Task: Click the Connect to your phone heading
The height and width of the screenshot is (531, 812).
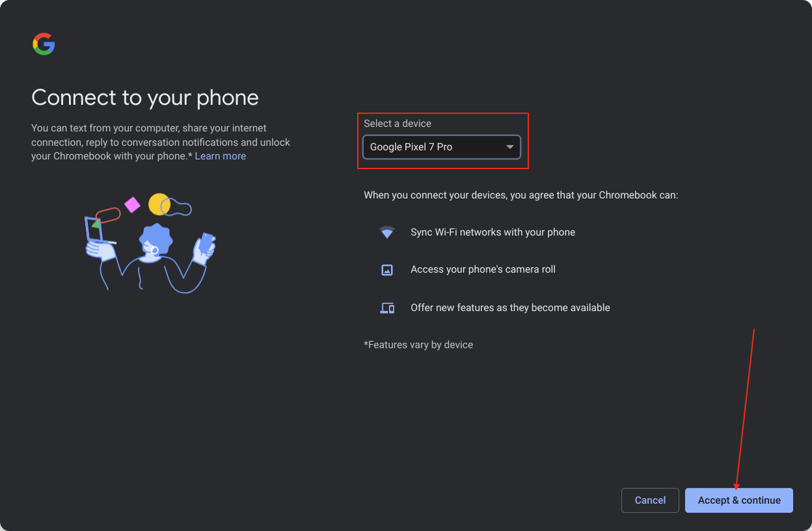Action: (145, 97)
